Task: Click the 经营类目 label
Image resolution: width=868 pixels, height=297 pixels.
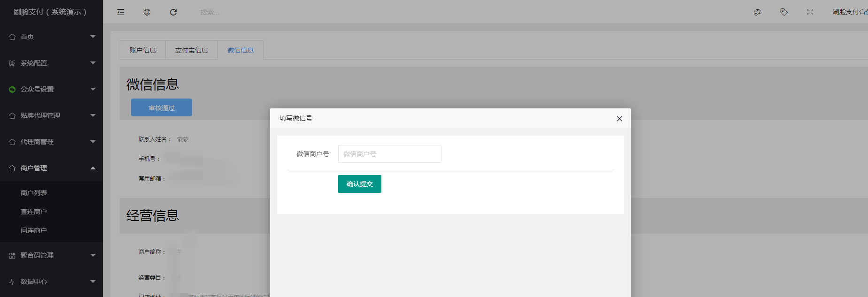Action: (x=152, y=278)
